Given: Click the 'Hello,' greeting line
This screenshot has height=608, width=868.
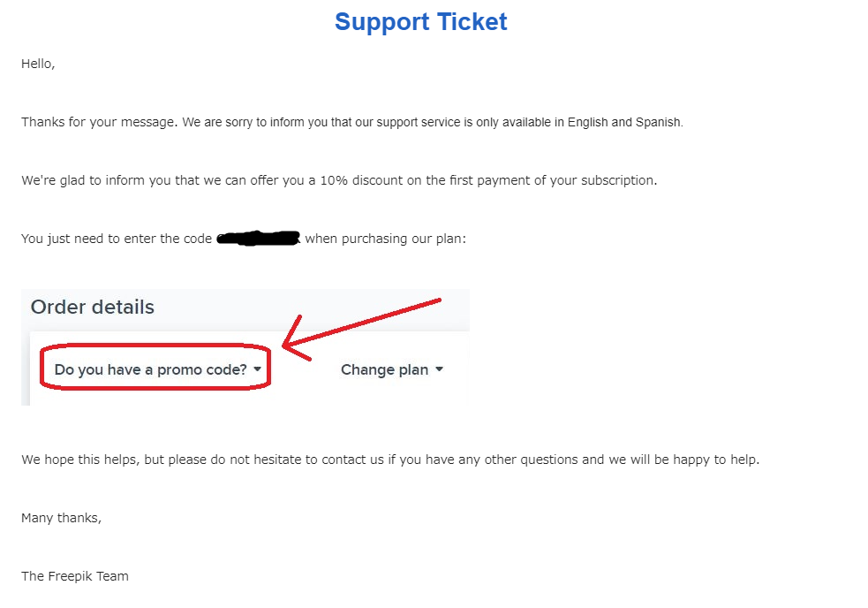Looking at the screenshot, I should (38, 64).
